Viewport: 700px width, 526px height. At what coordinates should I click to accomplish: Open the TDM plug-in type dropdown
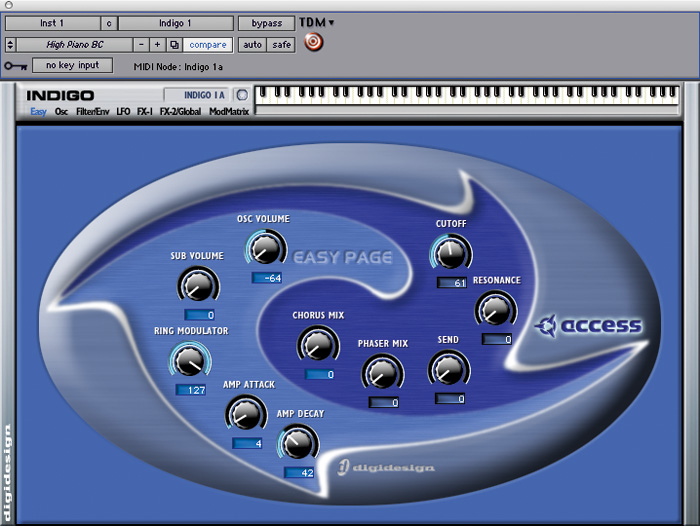click(317, 22)
